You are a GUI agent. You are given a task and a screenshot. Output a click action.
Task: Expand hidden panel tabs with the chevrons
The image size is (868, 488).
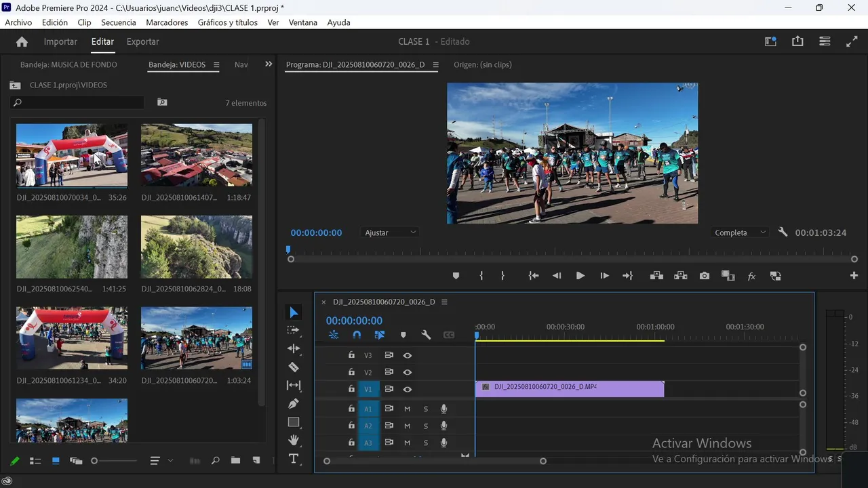tap(269, 64)
